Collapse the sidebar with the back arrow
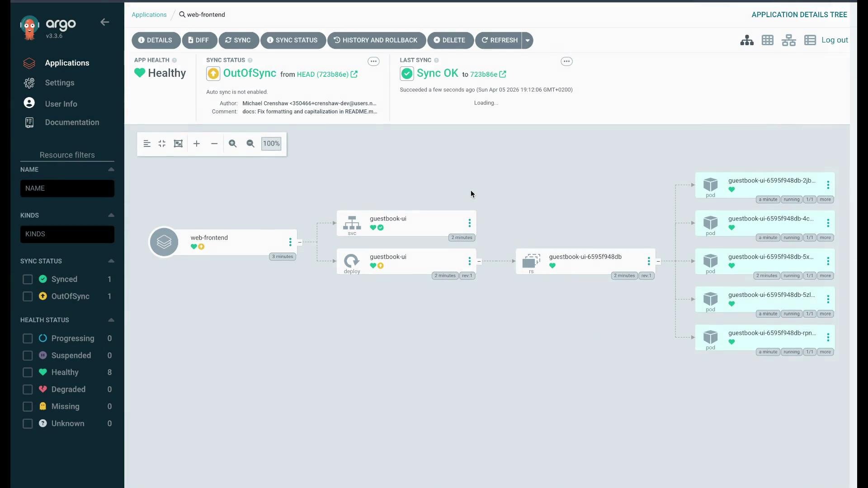The image size is (868, 488). [x=105, y=22]
